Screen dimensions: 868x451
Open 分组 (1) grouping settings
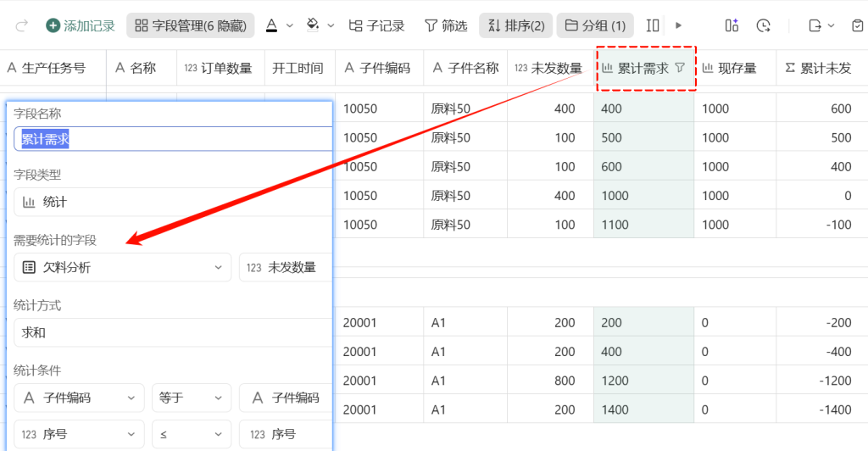click(x=595, y=25)
